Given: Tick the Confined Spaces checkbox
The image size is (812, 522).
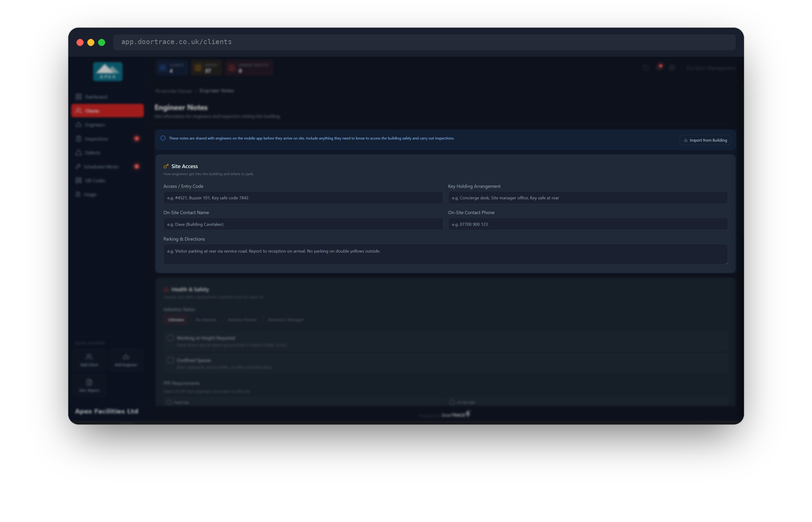Looking at the screenshot, I should click(x=171, y=360).
